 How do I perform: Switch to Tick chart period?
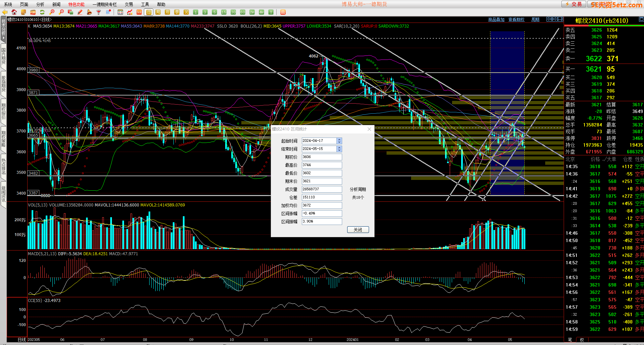coord(139,12)
